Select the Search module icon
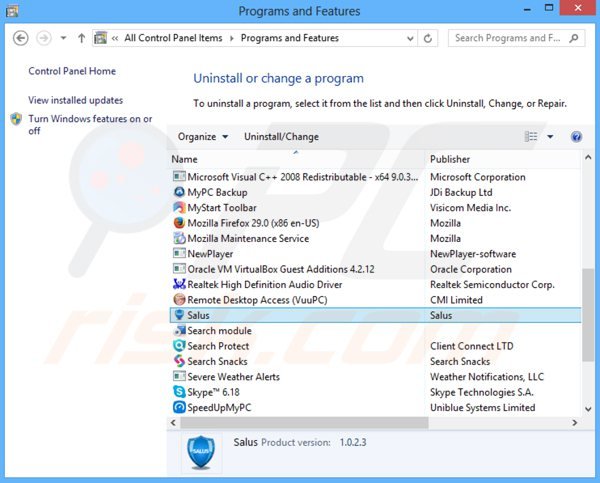The height and width of the screenshot is (483, 600). click(179, 330)
